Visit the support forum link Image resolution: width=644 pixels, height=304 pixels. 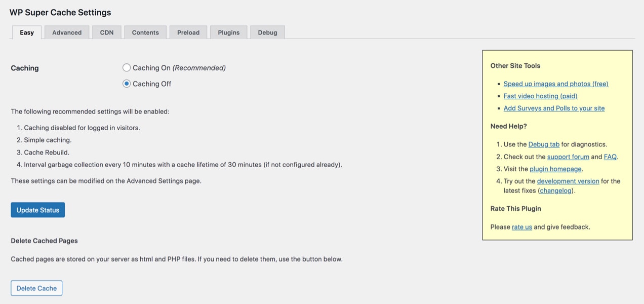tap(568, 157)
